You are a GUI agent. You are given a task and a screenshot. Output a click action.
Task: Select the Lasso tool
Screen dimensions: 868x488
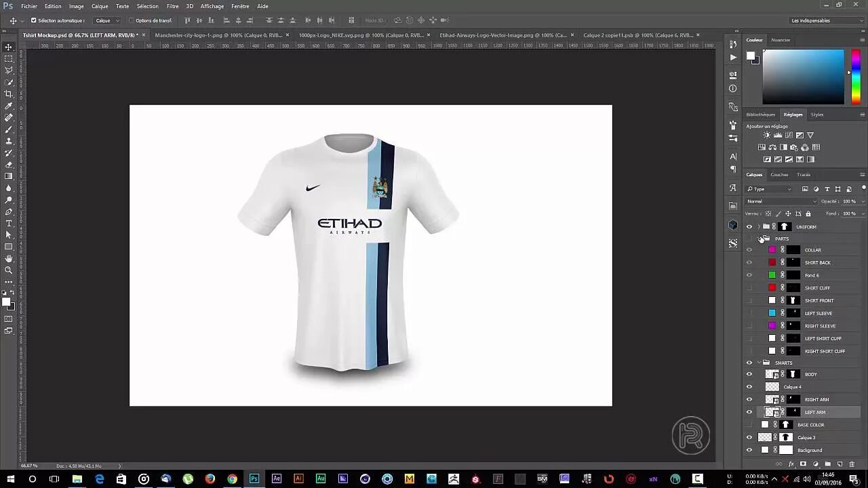click(9, 70)
